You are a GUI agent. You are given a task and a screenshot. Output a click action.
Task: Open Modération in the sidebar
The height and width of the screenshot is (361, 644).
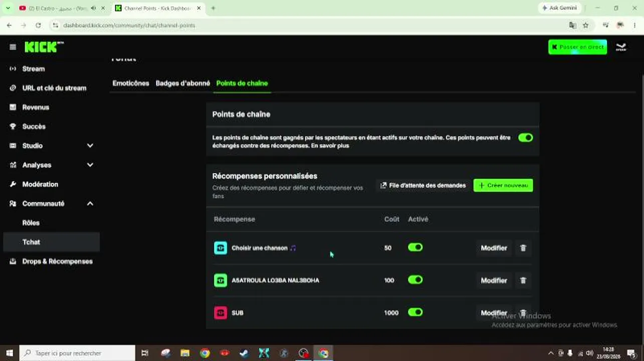pyautogui.click(x=40, y=184)
